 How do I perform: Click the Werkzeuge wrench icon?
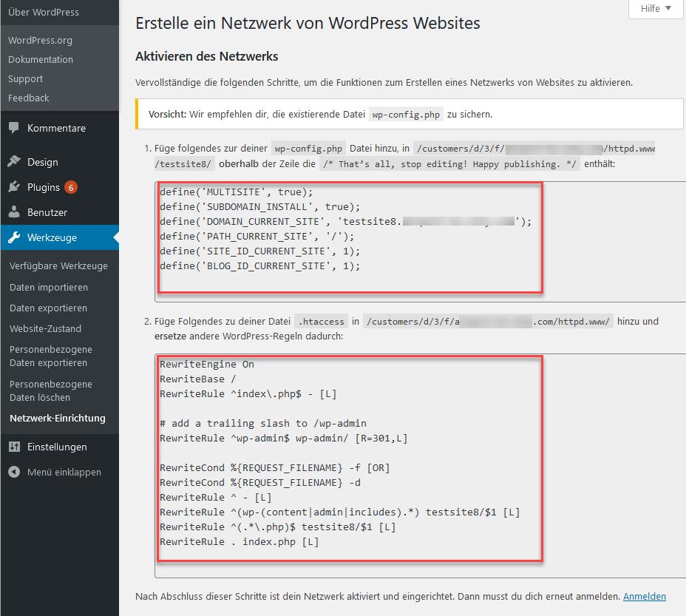click(14, 237)
